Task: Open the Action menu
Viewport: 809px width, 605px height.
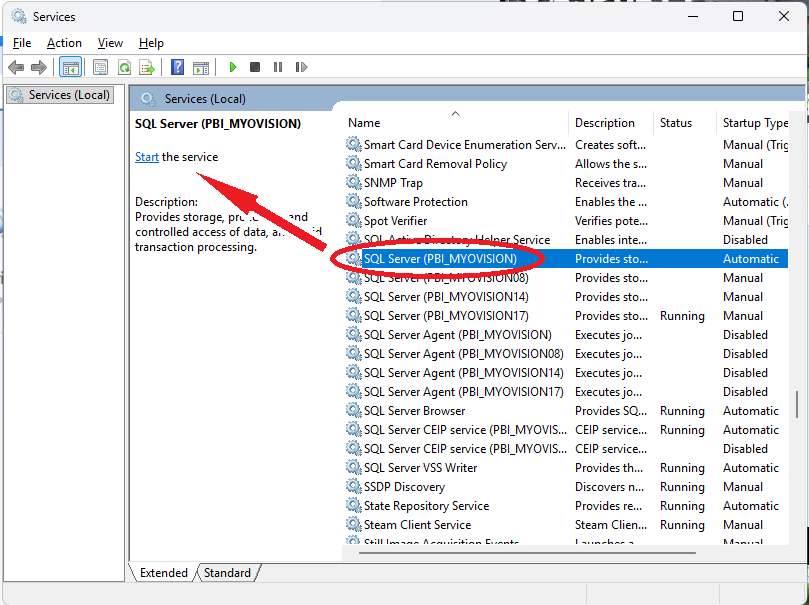Action: (x=64, y=43)
